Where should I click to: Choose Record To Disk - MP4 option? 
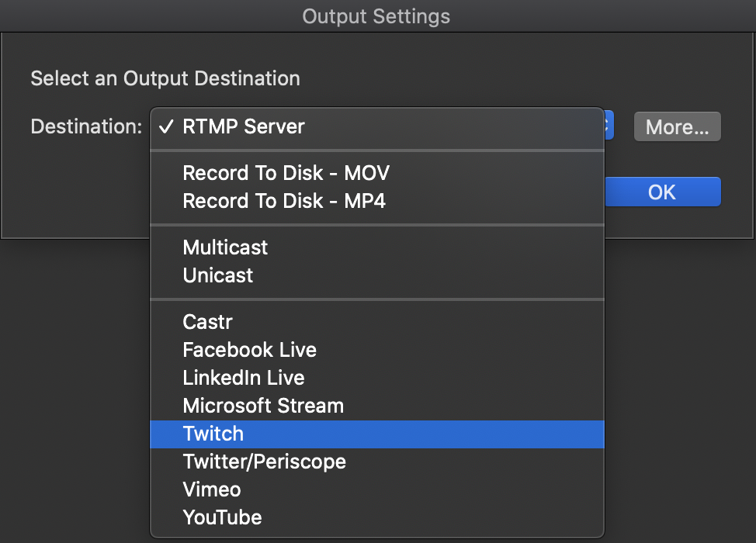[286, 201]
